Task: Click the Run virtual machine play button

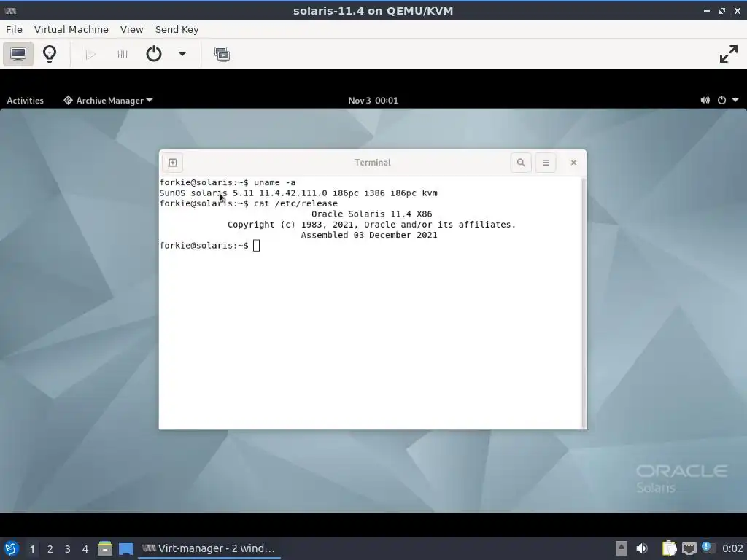Action: (x=90, y=54)
